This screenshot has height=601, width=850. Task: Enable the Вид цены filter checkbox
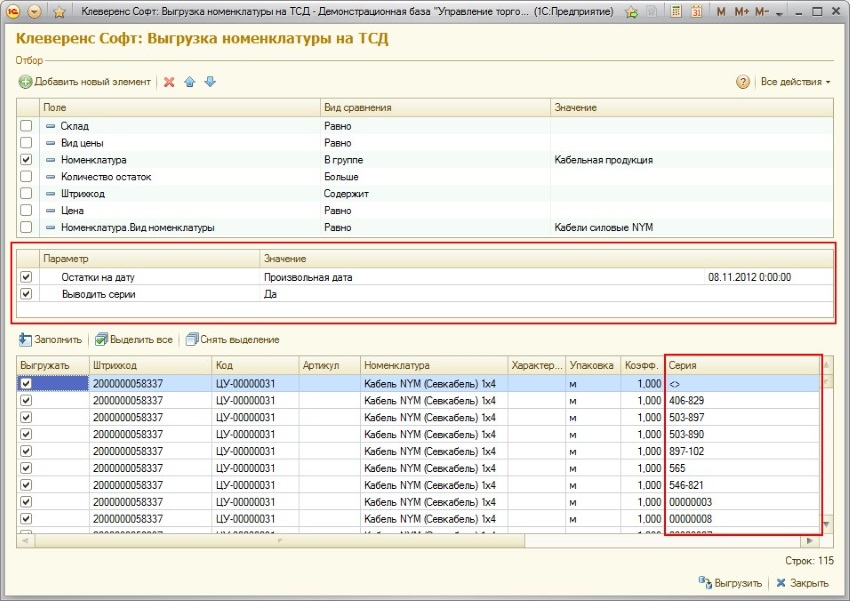click(x=26, y=143)
